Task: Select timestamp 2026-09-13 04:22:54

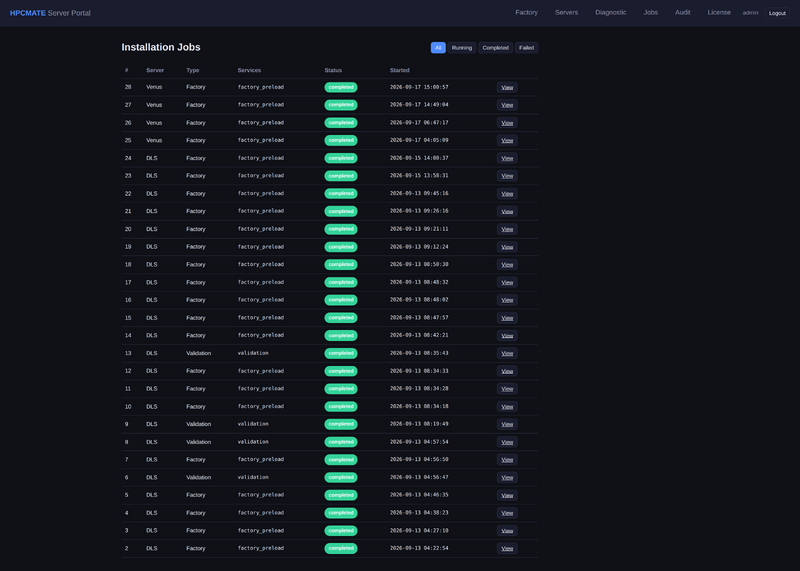Action: [419, 549]
